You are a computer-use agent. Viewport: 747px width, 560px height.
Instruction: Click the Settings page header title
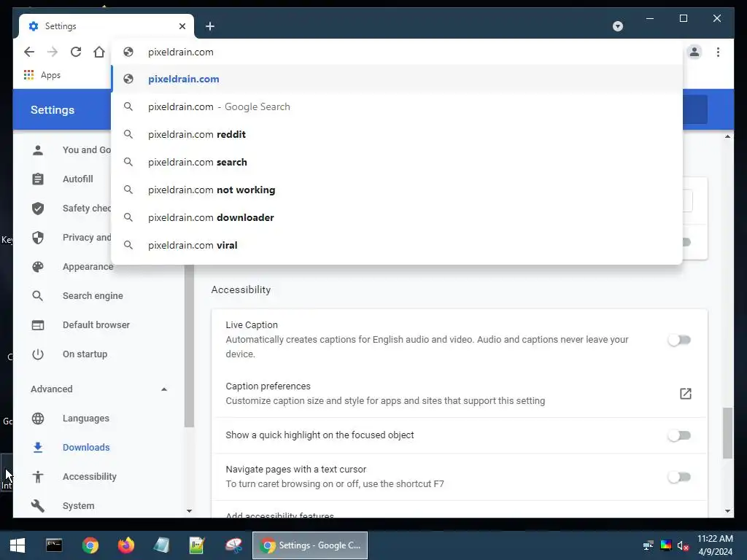[53, 110]
